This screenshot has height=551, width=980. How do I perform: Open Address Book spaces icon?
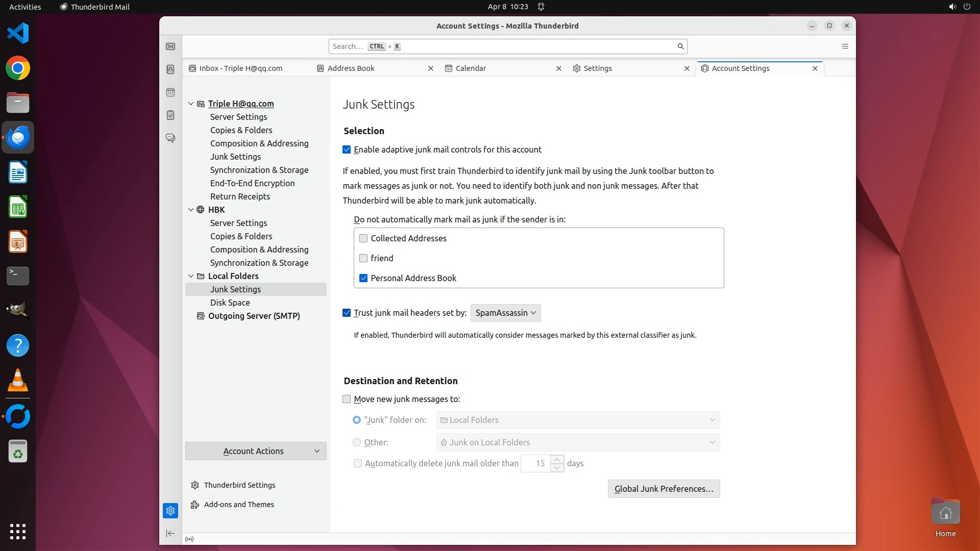[170, 69]
